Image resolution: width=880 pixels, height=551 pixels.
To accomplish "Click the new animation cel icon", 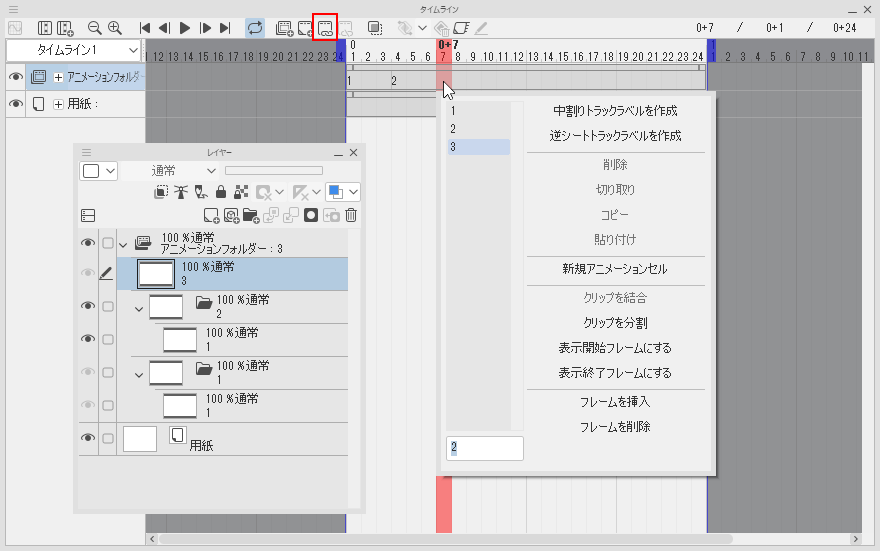I will 305,28.
